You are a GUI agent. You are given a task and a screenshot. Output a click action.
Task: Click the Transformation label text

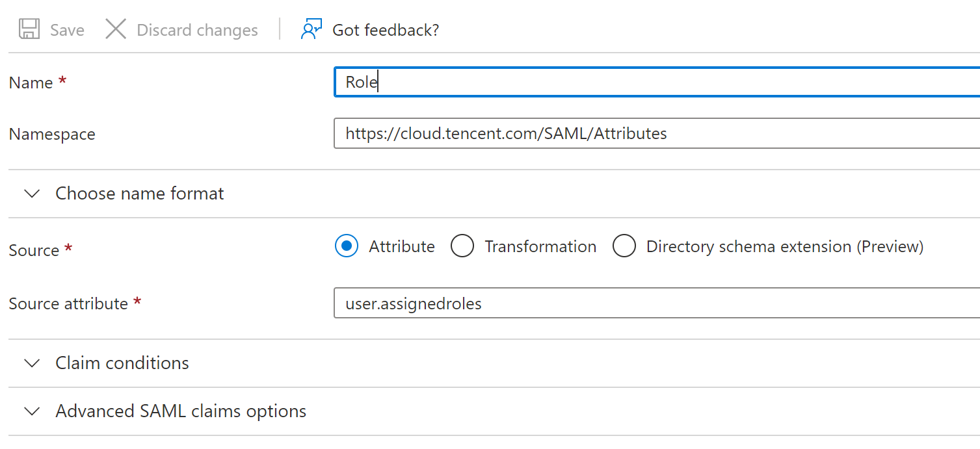click(x=540, y=247)
